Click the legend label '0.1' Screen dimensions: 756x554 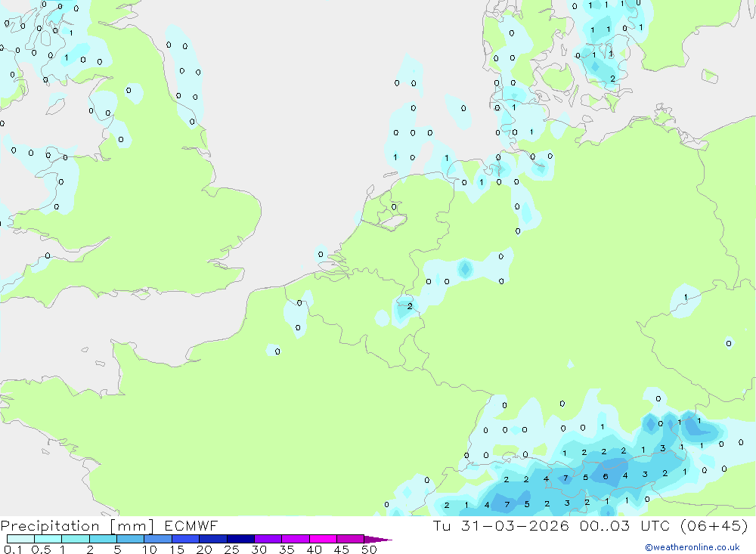click(13, 549)
